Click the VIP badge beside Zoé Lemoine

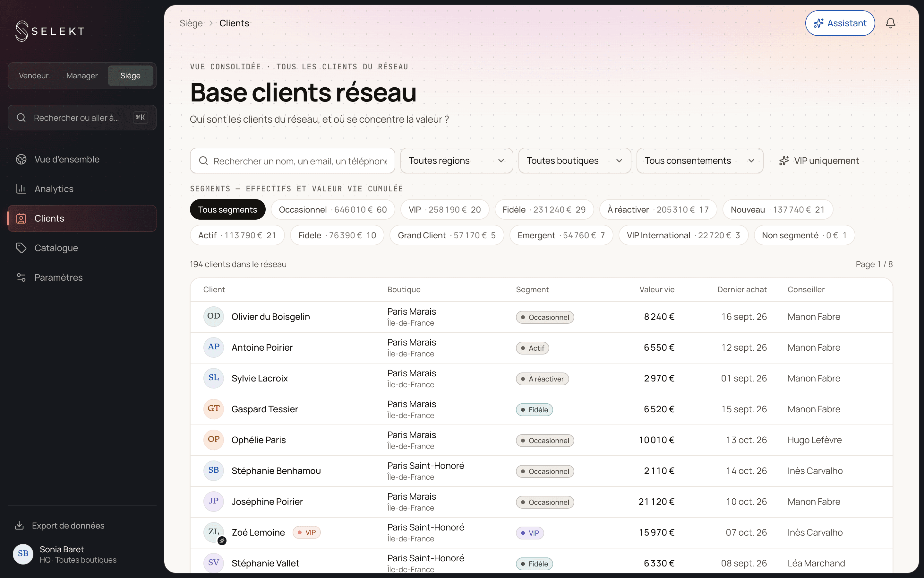click(x=307, y=532)
